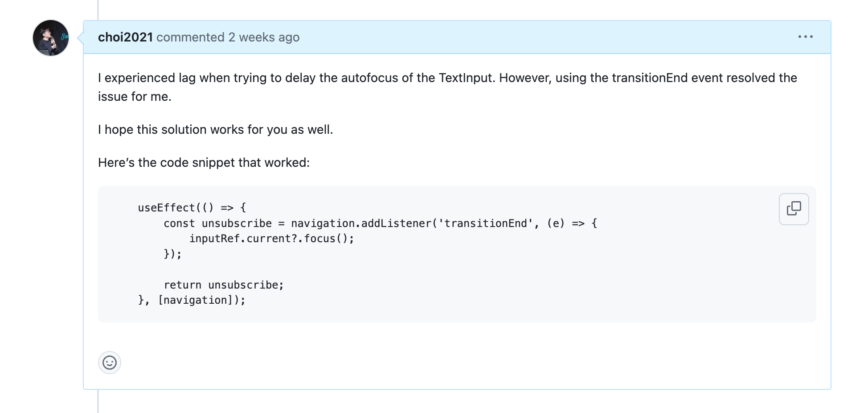Click the useEffect line in code
The image size is (868, 413).
(x=192, y=208)
